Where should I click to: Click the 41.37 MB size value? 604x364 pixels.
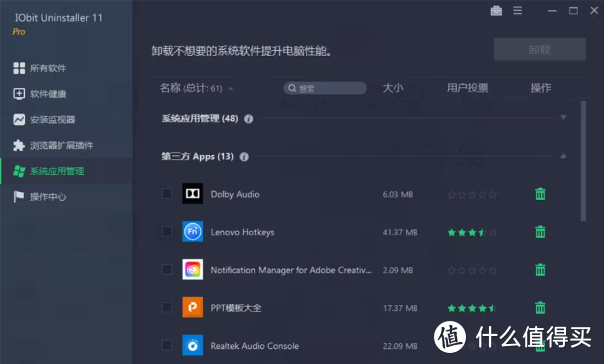[x=400, y=232]
